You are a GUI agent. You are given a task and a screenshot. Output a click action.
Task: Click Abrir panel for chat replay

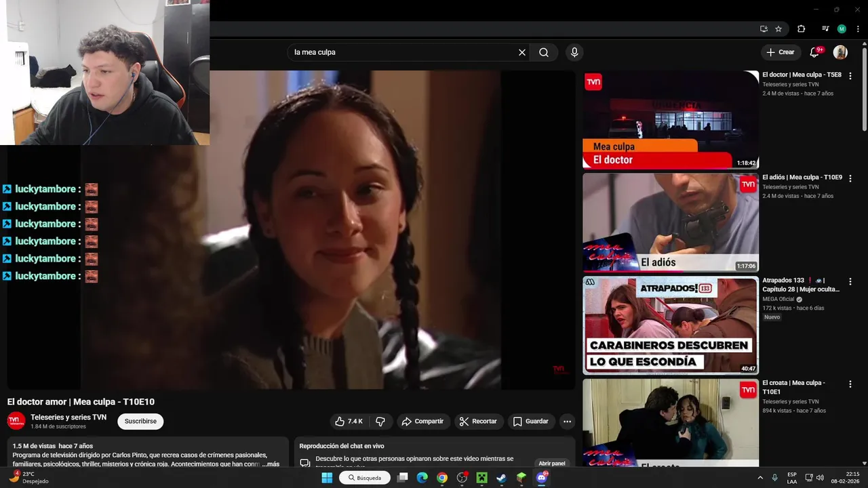pos(552,464)
